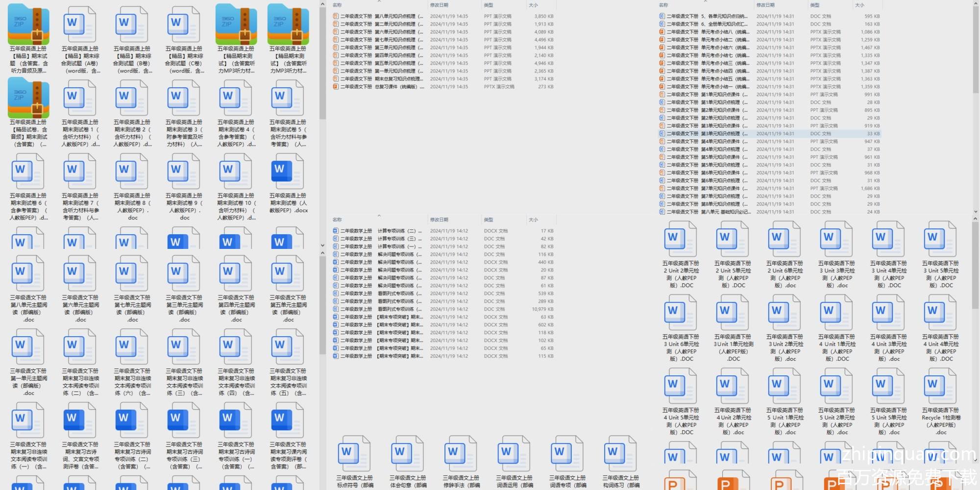This screenshot has width=980, height=490.
Task: Open 五年级英语上册 期末综合测试题 (A卷) Word file
Action: (x=80, y=24)
